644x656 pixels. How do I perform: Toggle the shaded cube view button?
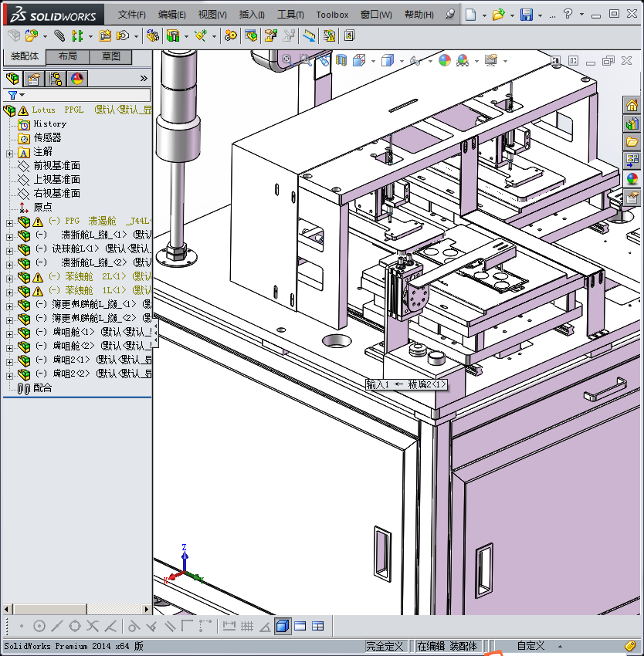tap(283, 626)
